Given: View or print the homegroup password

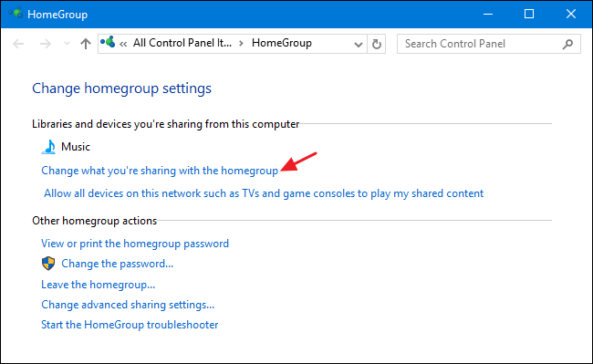Looking at the screenshot, I should coord(135,244).
